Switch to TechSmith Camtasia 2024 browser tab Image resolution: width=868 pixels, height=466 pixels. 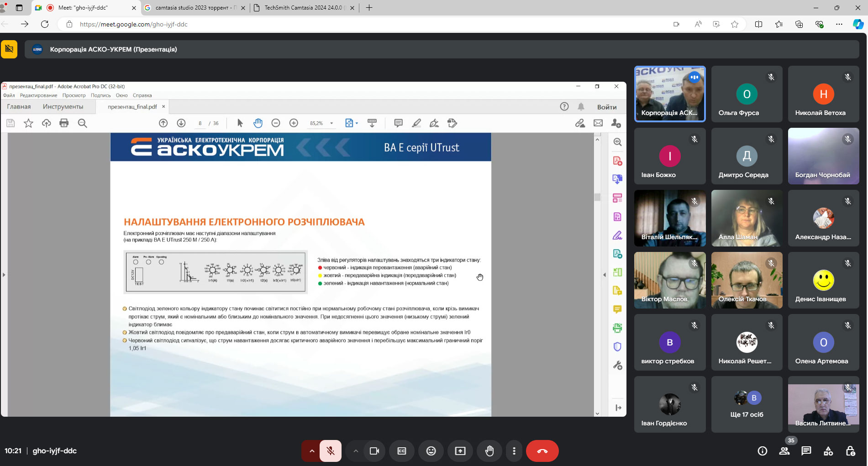click(x=304, y=8)
